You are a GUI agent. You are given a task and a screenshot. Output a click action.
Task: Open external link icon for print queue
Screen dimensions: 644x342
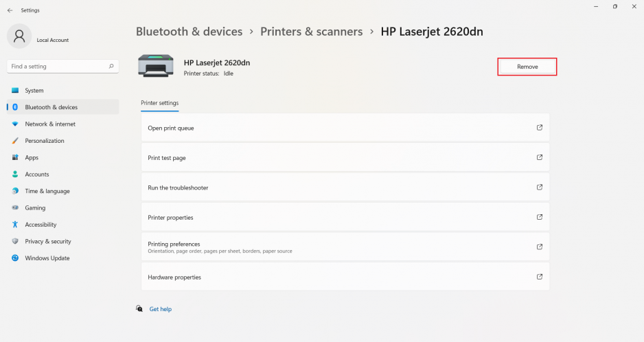pos(539,128)
